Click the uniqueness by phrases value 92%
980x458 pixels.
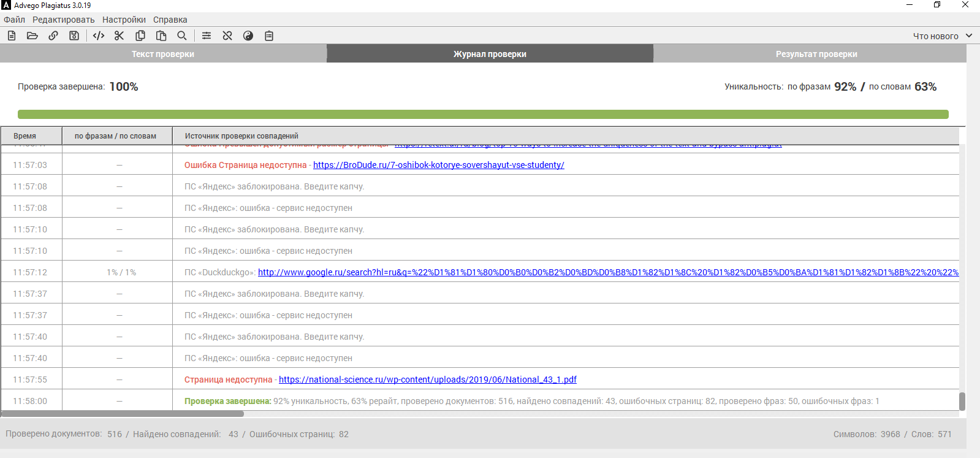pos(845,86)
